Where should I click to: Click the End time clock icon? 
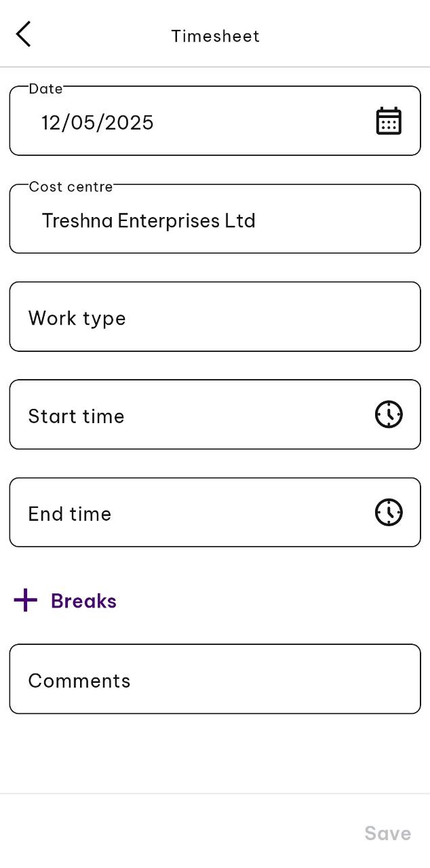pos(389,512)
